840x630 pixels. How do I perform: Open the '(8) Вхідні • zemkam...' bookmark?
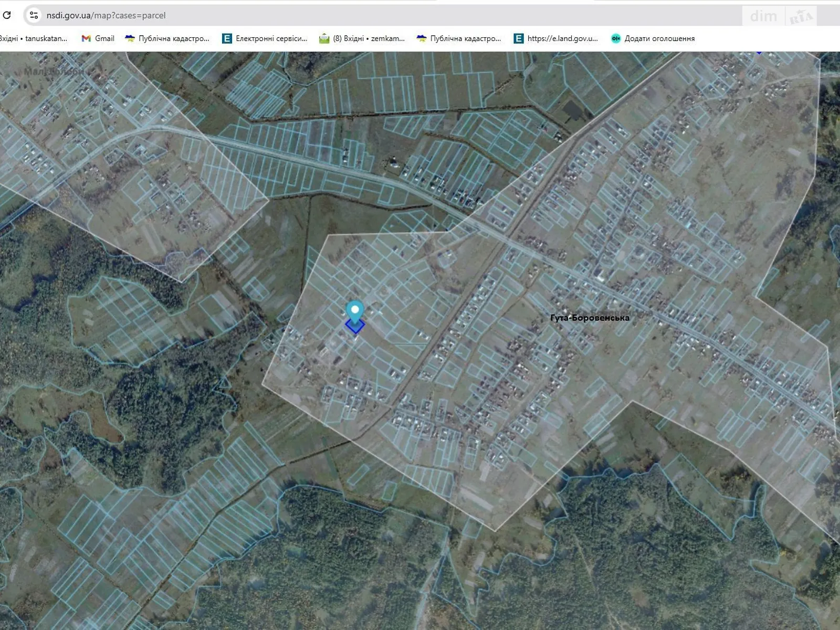point(362,38)
